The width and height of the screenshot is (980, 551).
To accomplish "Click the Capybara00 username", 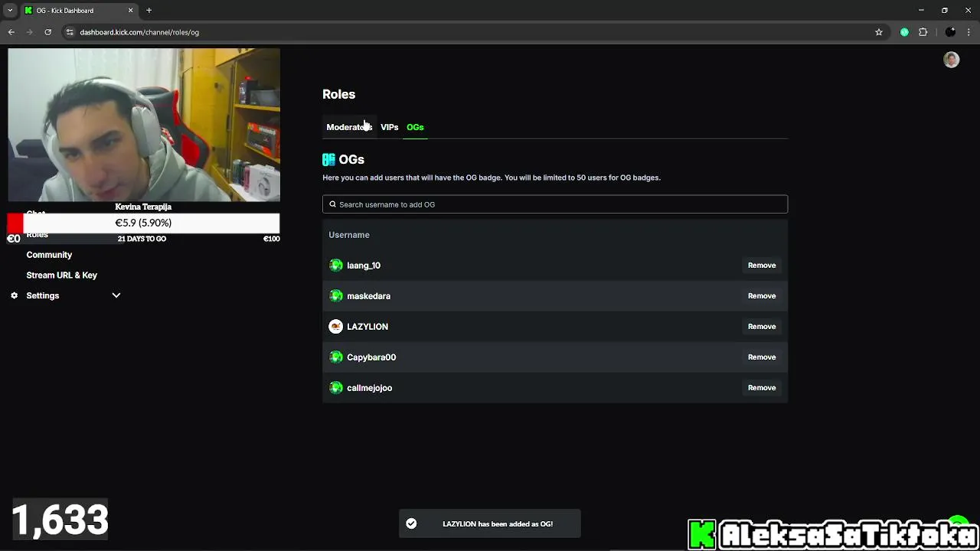I will click(x=371, y=357).
